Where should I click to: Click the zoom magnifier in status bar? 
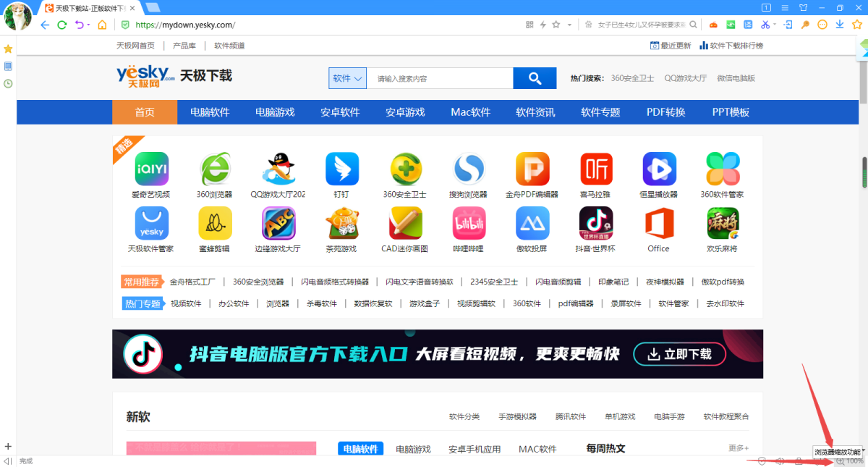(x=840, y=460)
